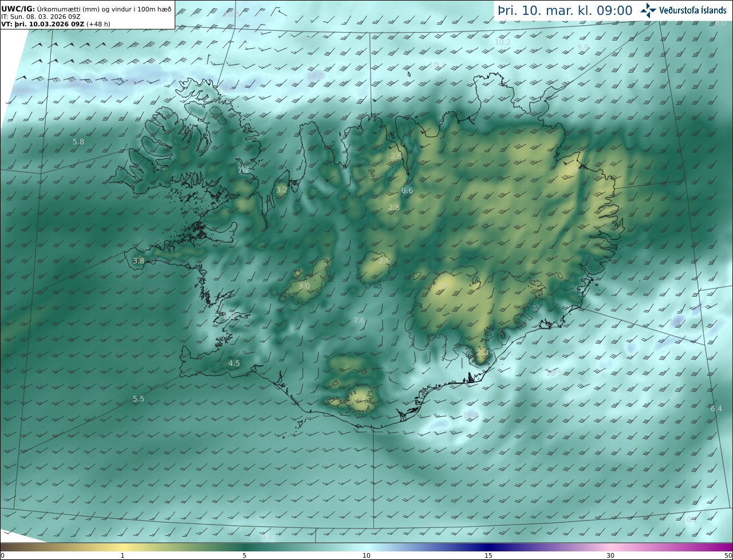Click the colorbar tick labeled 50
The image size is (733, 560).
tap(728, 555)
